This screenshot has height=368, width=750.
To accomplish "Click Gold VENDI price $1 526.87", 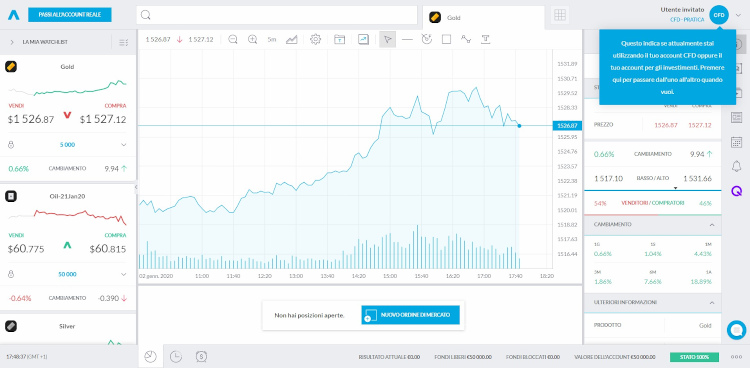I will pyautogui.click(x=31, y=120).
